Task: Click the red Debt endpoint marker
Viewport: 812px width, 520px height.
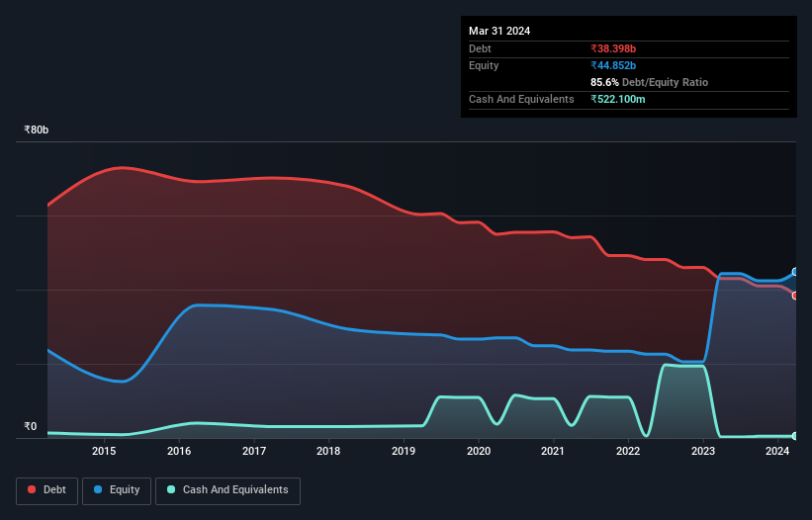Action: pyautogui.click(x=795, y=296)
